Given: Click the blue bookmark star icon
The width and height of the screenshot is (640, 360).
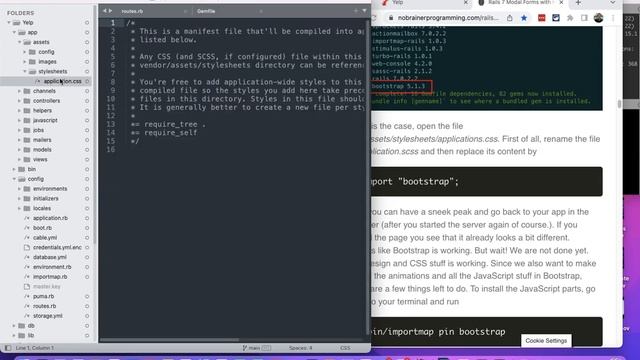Looking at the screenshot, I should (524, 18).
